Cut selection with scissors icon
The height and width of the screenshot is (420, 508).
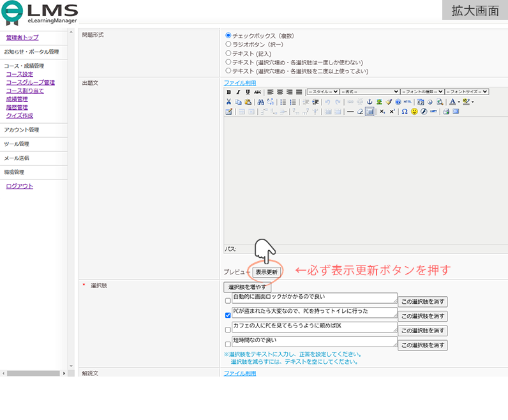coord(228,101)
